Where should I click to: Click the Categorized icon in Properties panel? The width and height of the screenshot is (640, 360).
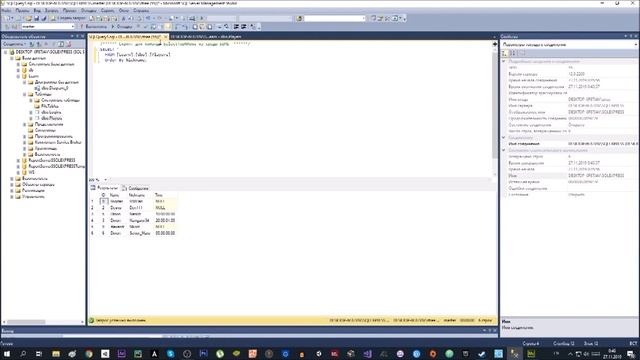point(505,53)
